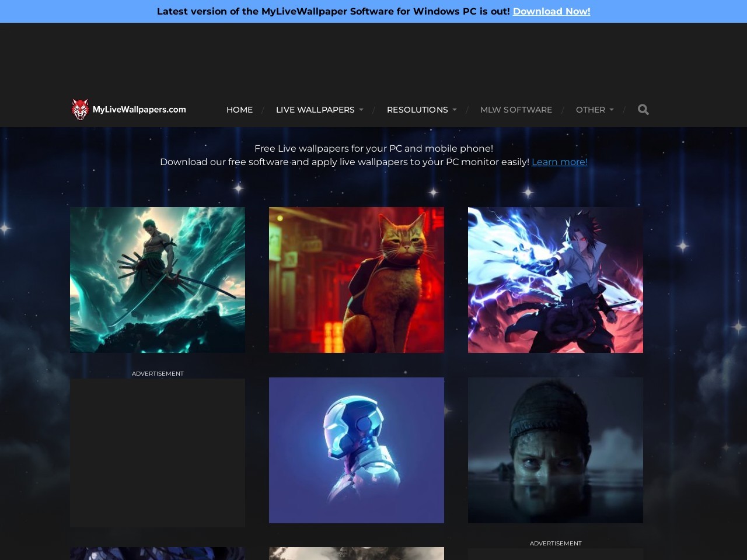Open the MLW SOFTWARE page

[516, 110]
